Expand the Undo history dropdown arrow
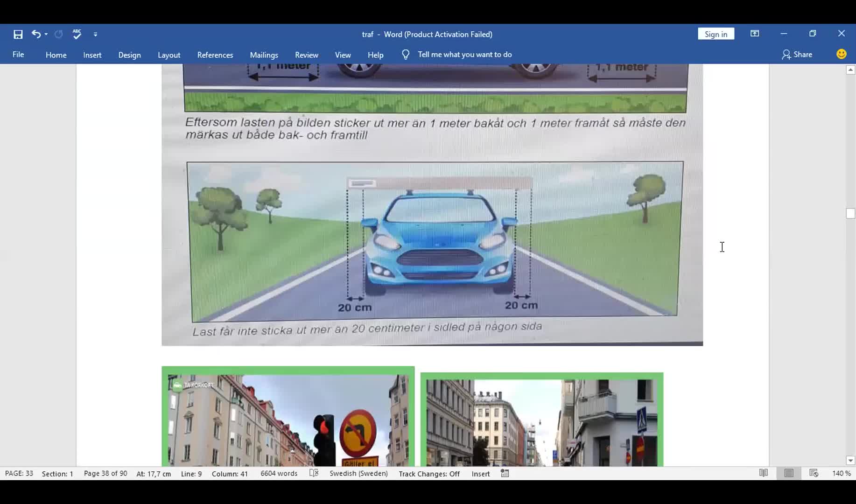 pos(46,35)
